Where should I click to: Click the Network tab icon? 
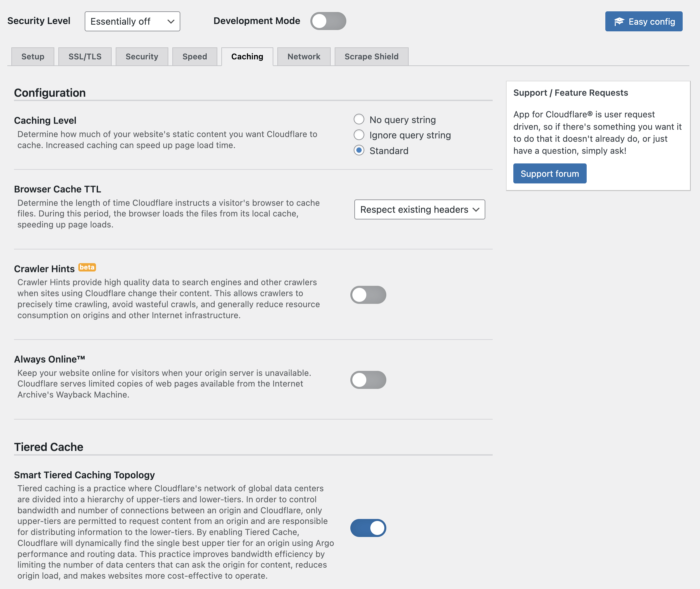[304, 56]
